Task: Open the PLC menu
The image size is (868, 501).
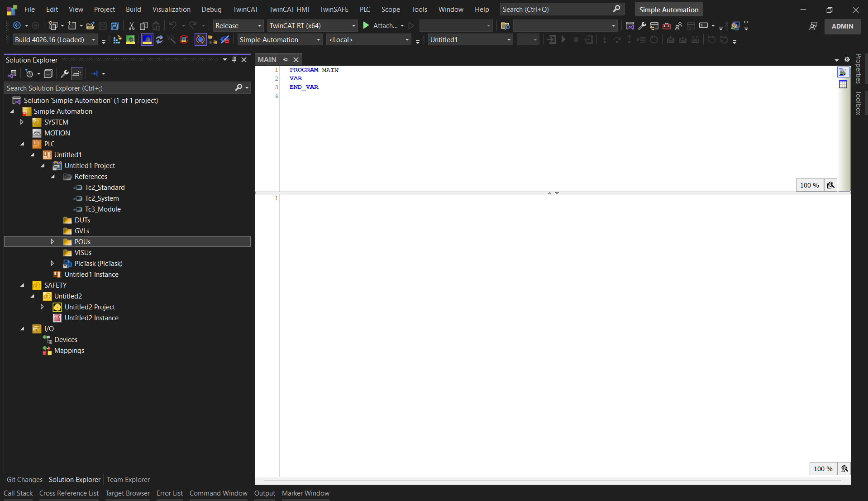Action: click(x=365, y=10)
